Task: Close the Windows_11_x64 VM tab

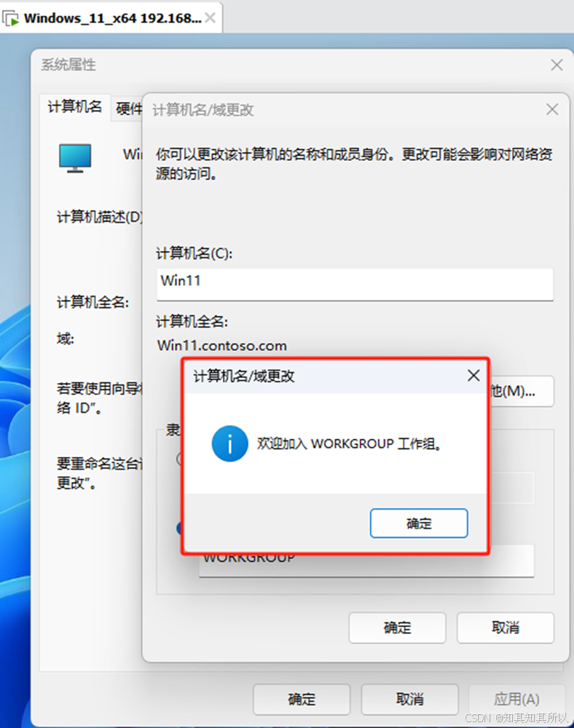Action: tap(211, 18)
